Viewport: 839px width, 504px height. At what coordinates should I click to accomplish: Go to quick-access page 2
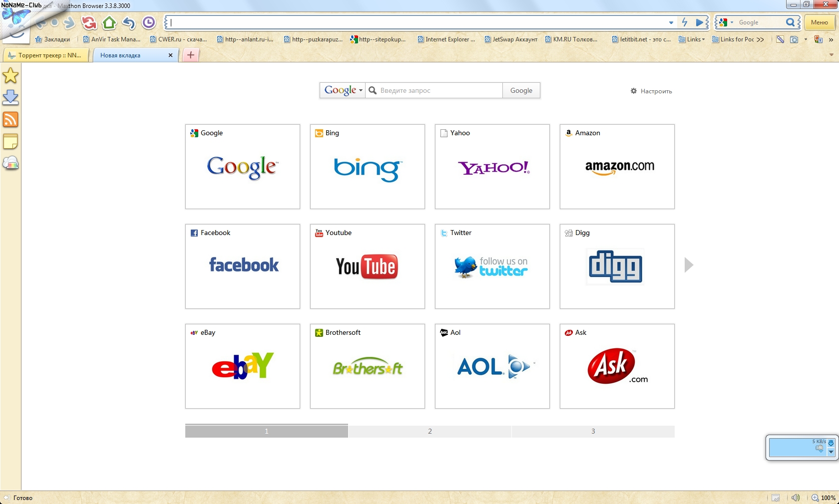[x=429, y=431]
